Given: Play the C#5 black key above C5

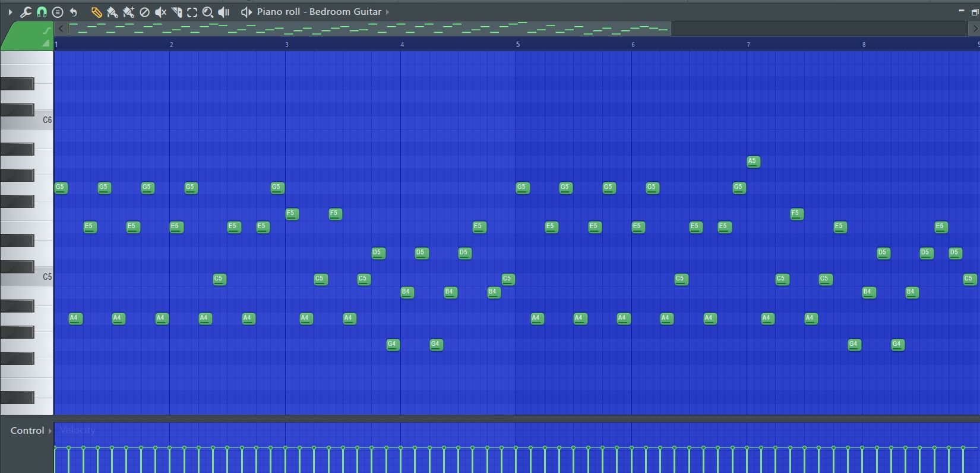Looking at the screenshot, I should pos(17,267).
